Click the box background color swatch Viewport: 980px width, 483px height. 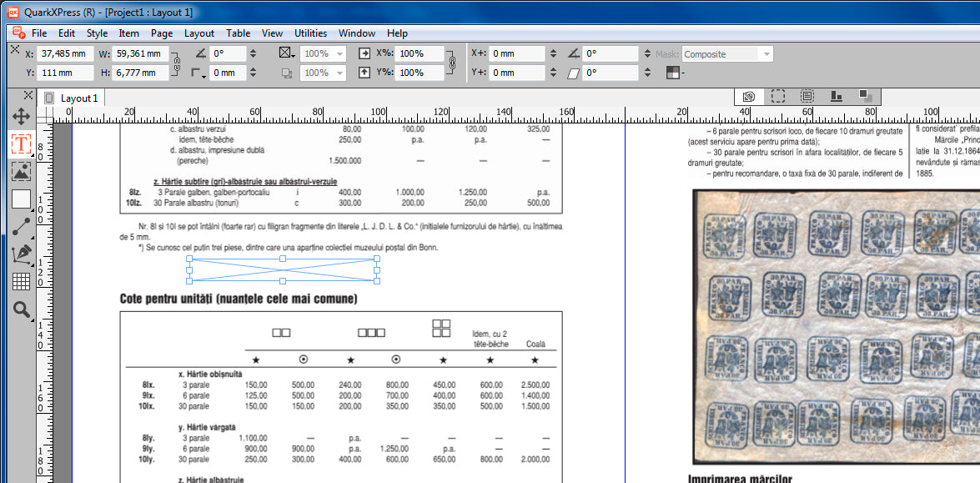click(x=287, y=53)
